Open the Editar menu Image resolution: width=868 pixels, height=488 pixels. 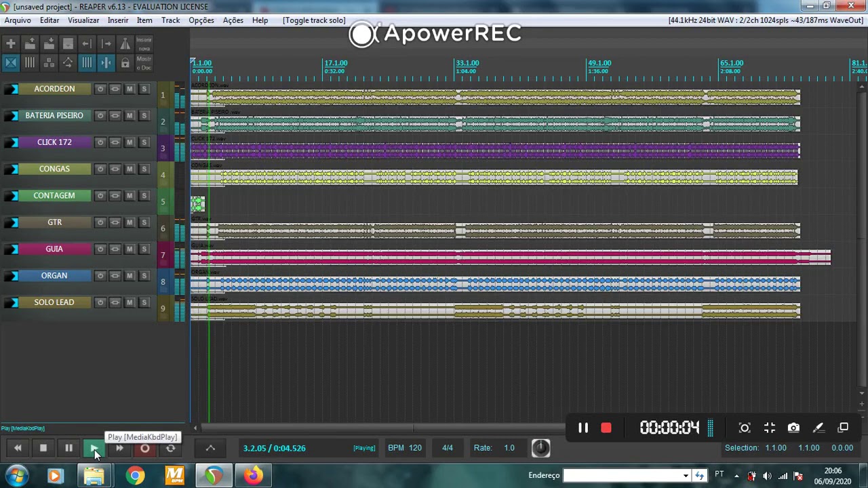pyautogui.click(x=50, y=20)
